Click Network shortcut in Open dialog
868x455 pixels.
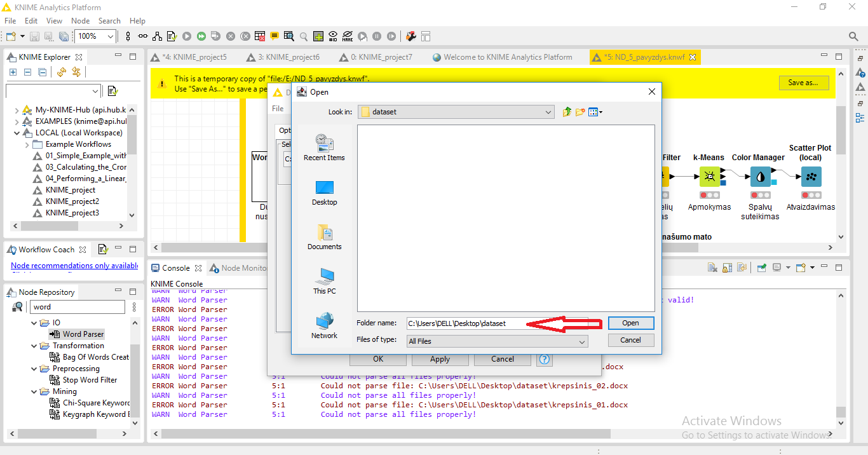324,326
